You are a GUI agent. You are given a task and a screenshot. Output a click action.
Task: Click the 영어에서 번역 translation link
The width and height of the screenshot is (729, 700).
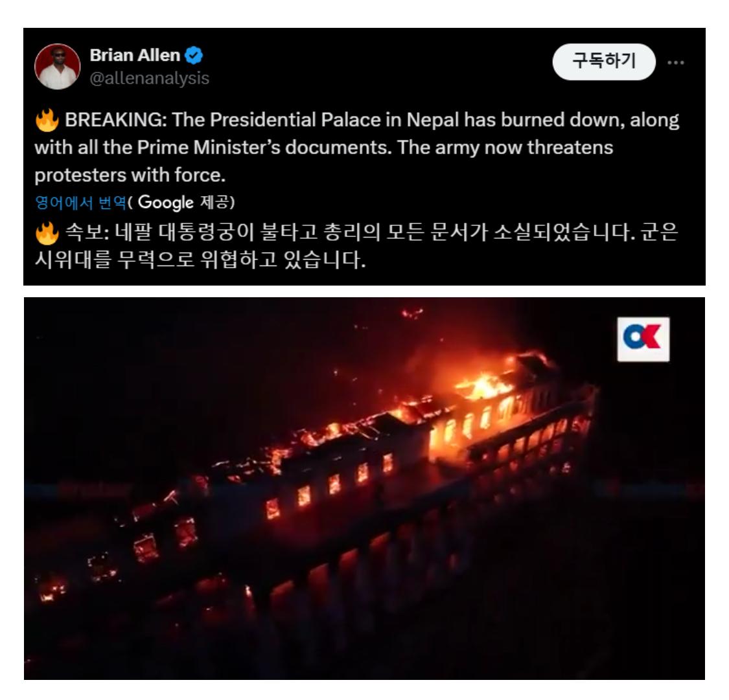point(80,203)
